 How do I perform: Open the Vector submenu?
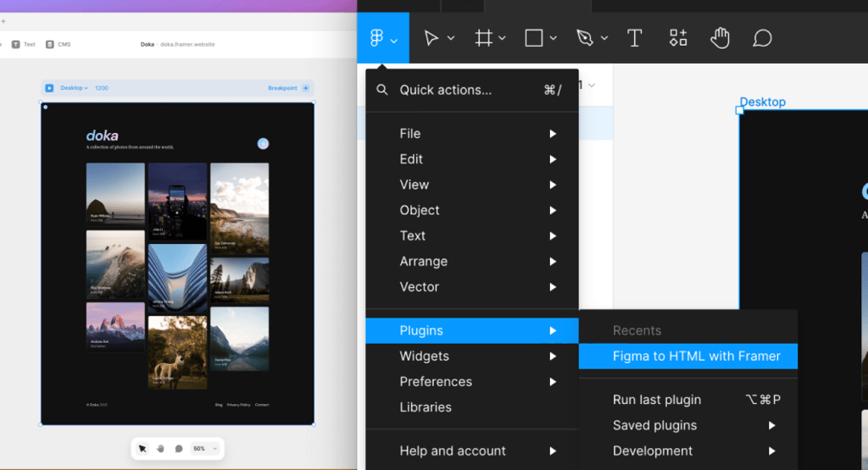coord(472,286)
